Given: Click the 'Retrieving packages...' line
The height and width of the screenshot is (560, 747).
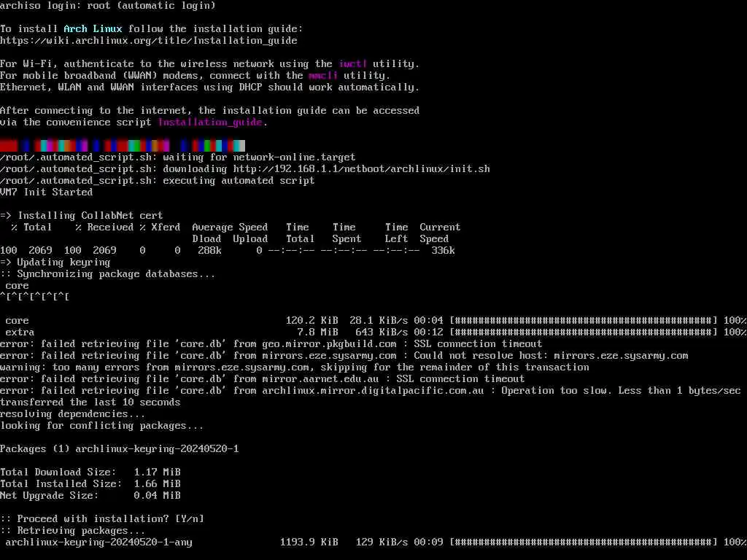Looking at the screenshot, I should 72,530.
